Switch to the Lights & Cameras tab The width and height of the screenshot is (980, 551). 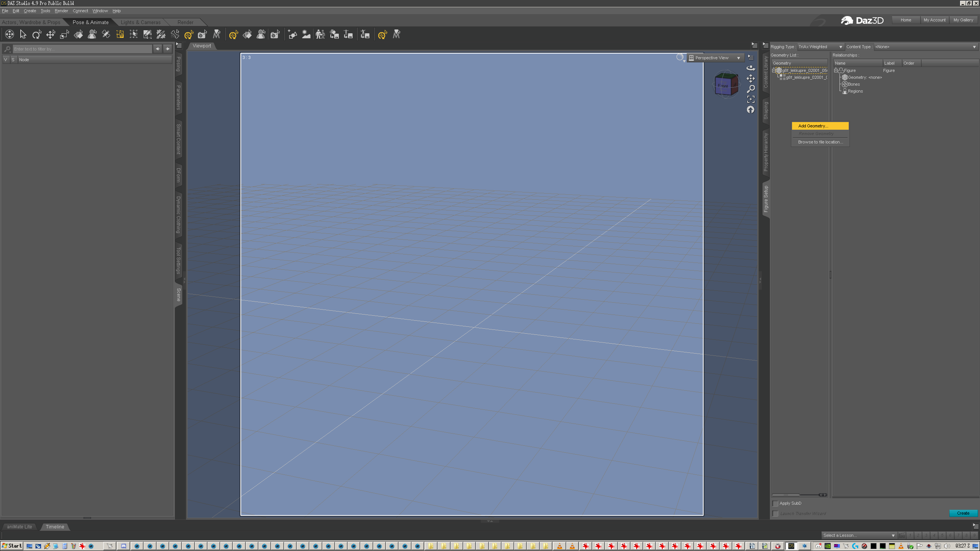(x=140, y=22)
